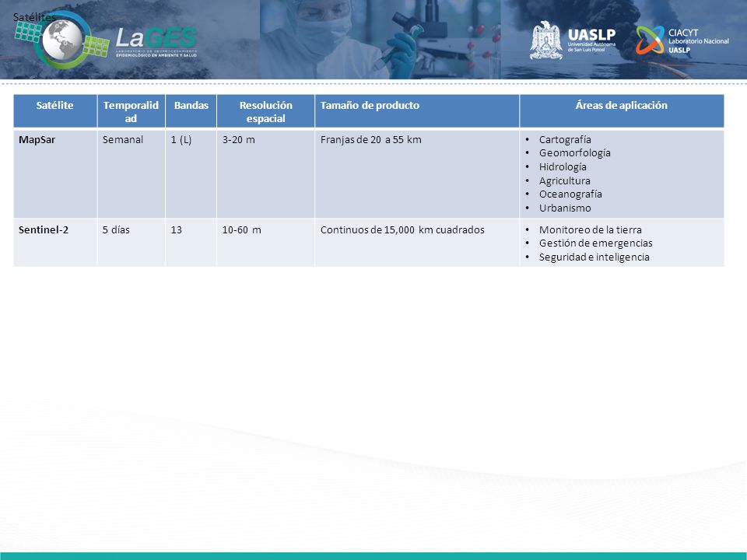Select the "Satélites" slide title text
The width and height of the screenshot is (747, 560).
point(34,17)
